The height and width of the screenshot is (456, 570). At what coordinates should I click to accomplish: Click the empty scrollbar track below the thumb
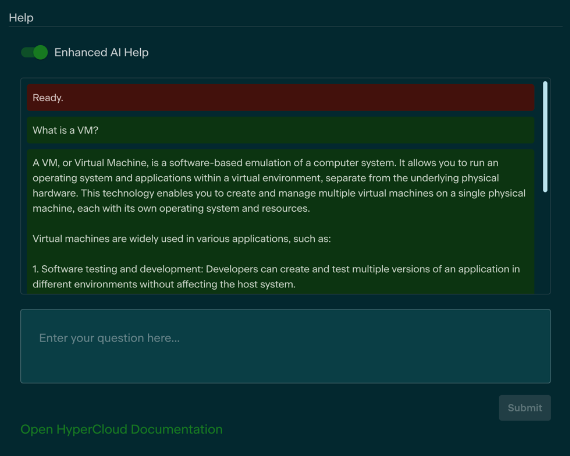[x=545, y=242]
